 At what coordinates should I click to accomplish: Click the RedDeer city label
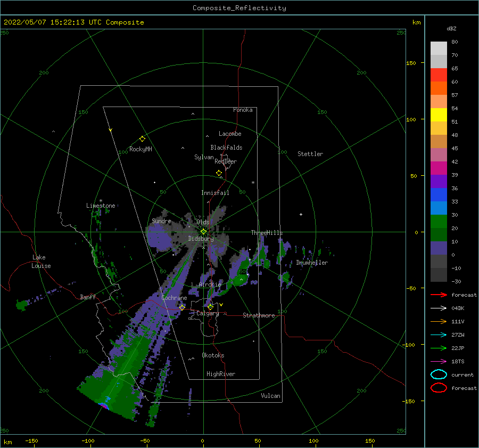tap(226, 161)
